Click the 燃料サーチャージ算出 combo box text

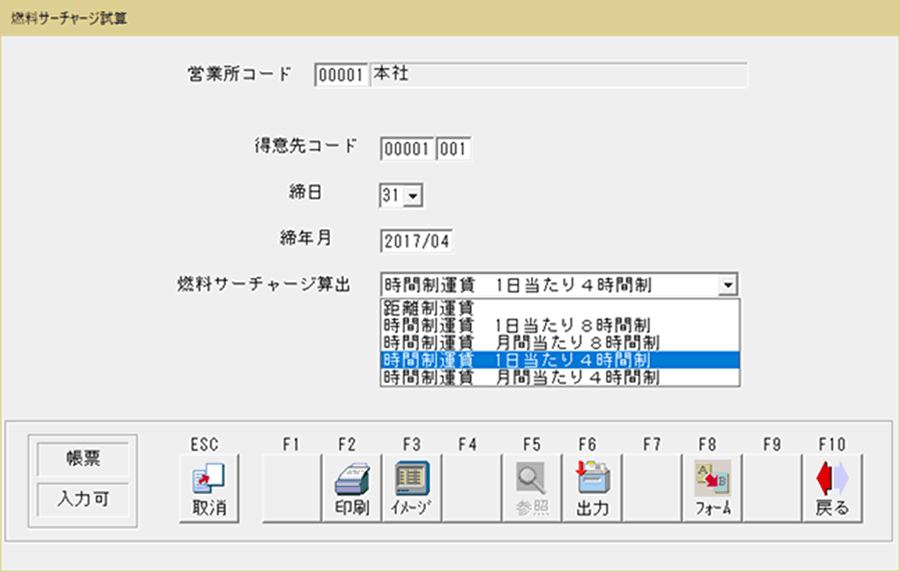click(549, 285)
